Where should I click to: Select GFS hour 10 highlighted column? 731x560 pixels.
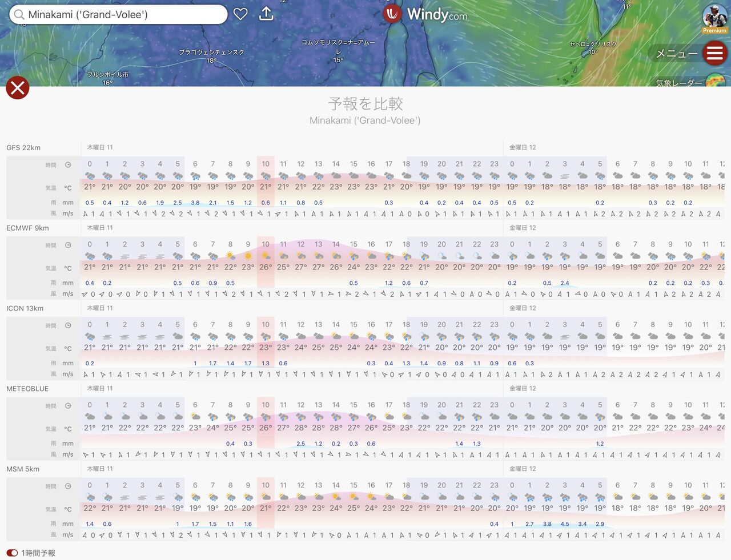point(266,187)
